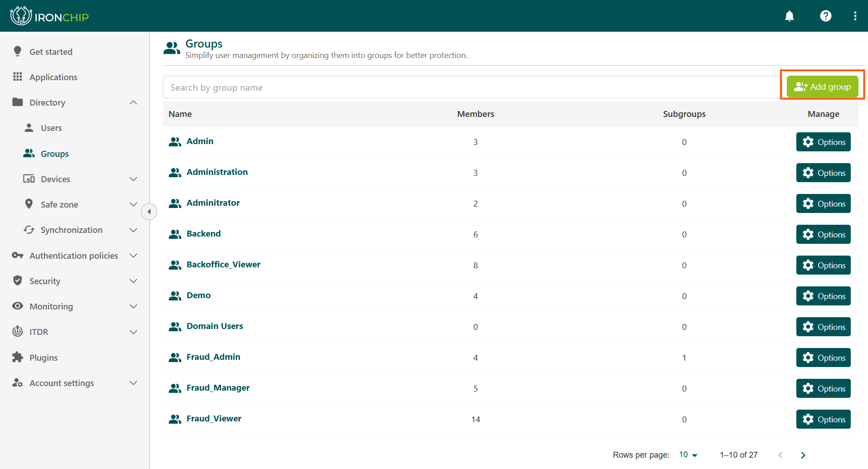Open Options for Admin group
Viewport: 868px width, 469px height.
(x=823, y=142)
